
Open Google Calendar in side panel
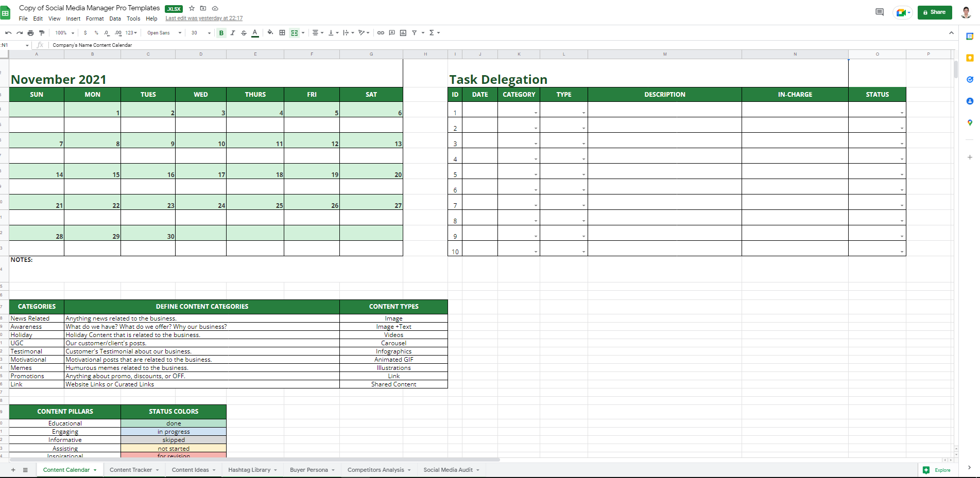[x=970, y=37]
